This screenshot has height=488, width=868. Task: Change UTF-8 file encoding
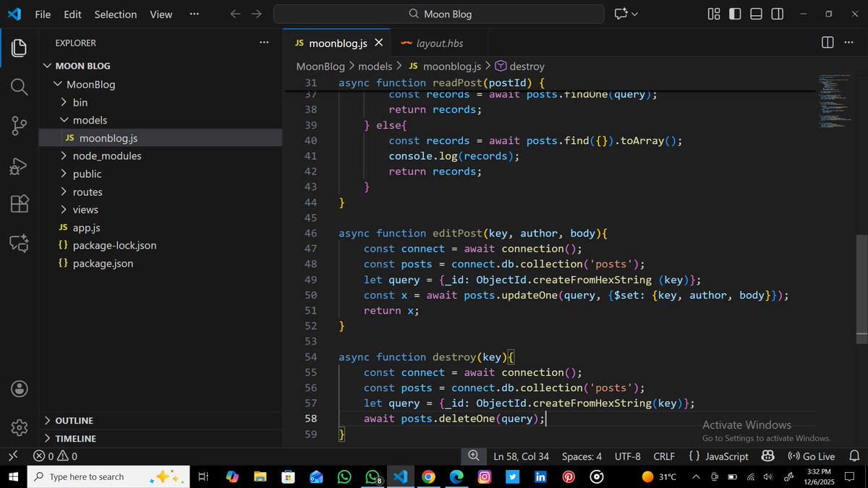pyautogui.click(x=627, y=456)
